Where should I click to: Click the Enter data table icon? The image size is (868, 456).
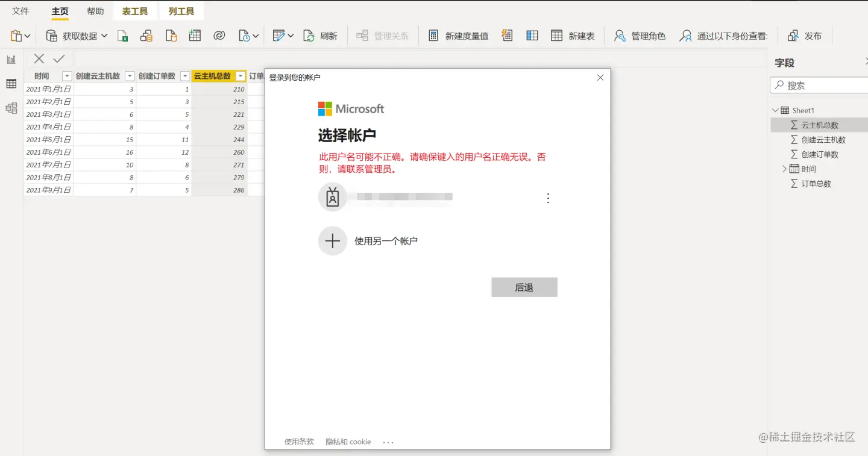click(195, 36)
